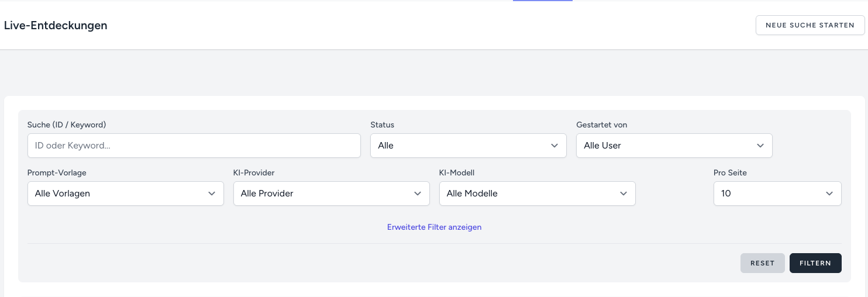Expand the KI-Modell dropdown

tap(538, 194)
